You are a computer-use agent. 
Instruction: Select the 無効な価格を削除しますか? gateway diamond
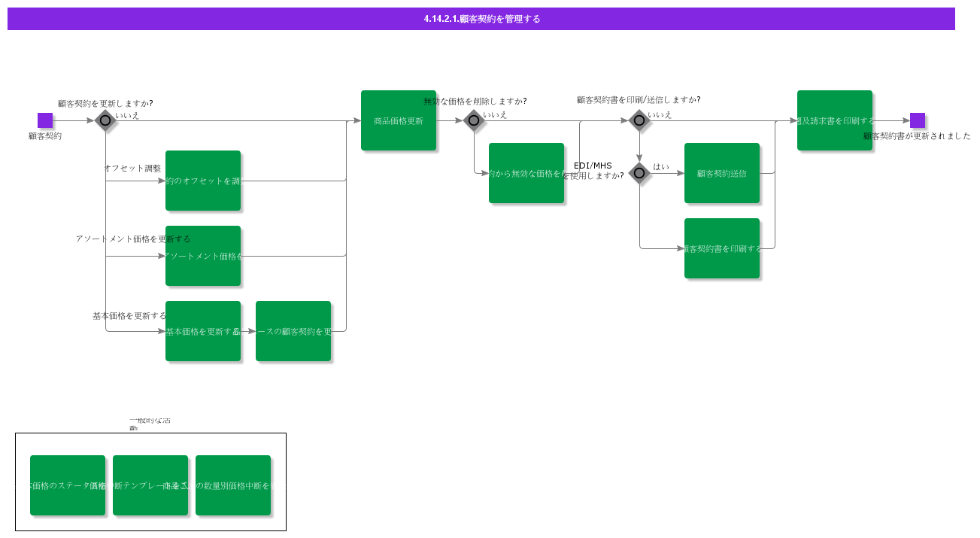(474, 120)
